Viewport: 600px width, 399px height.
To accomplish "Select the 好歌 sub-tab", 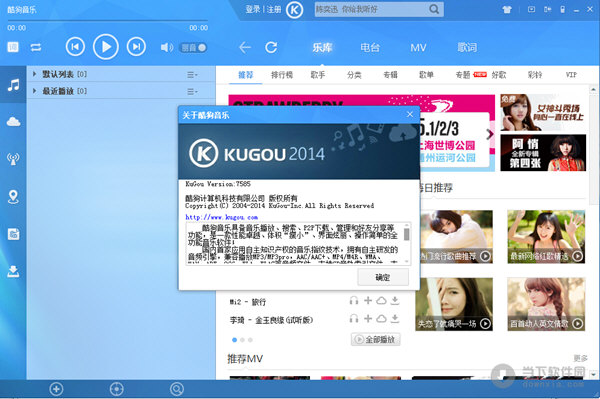I will point(499,75).
